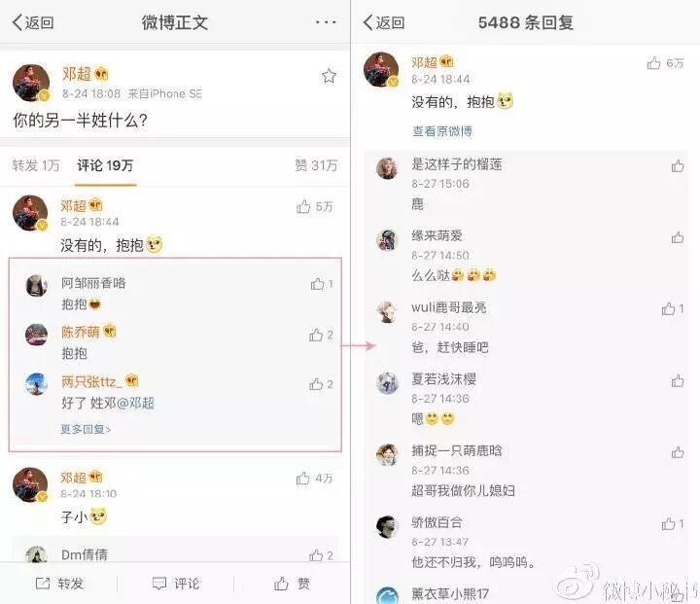Open the 赞 31万 likes tab
Image resolution: width=700 pixels, height=604 pixels.
(316, 165)
